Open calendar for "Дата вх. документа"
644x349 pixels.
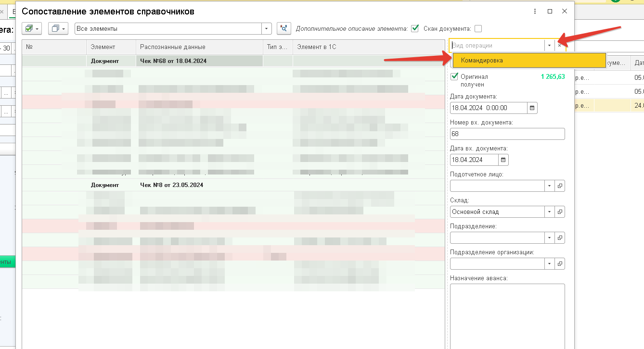point(503,160)
